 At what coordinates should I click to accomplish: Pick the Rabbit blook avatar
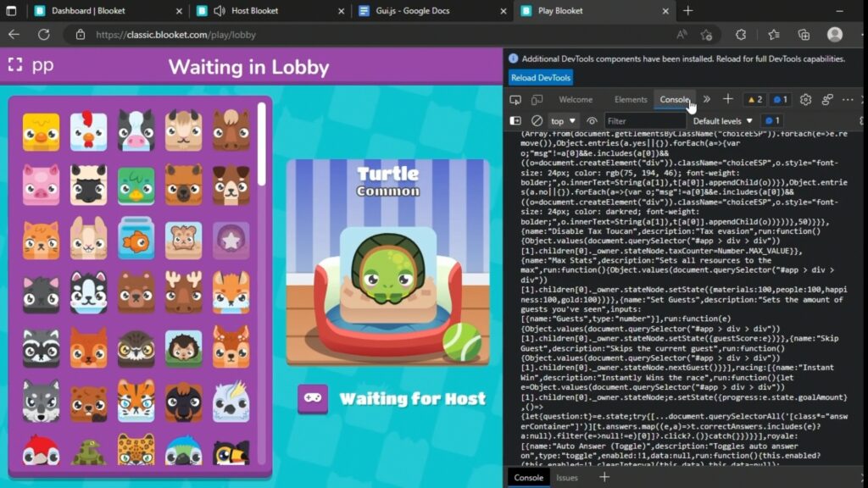(x=88, y=238)
